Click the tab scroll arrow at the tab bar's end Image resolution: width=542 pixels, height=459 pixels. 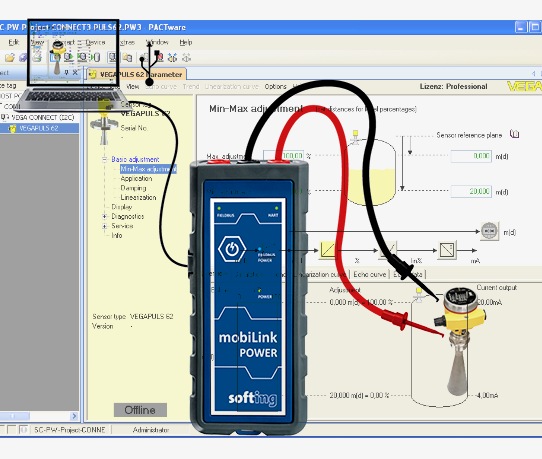coord(533,73)
